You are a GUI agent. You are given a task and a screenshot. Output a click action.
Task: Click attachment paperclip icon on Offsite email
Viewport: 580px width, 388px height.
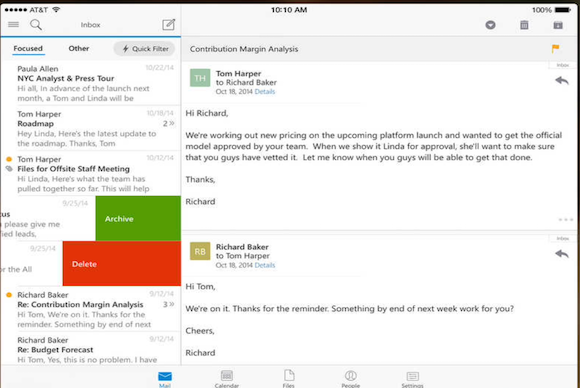(x=9, y=169)
